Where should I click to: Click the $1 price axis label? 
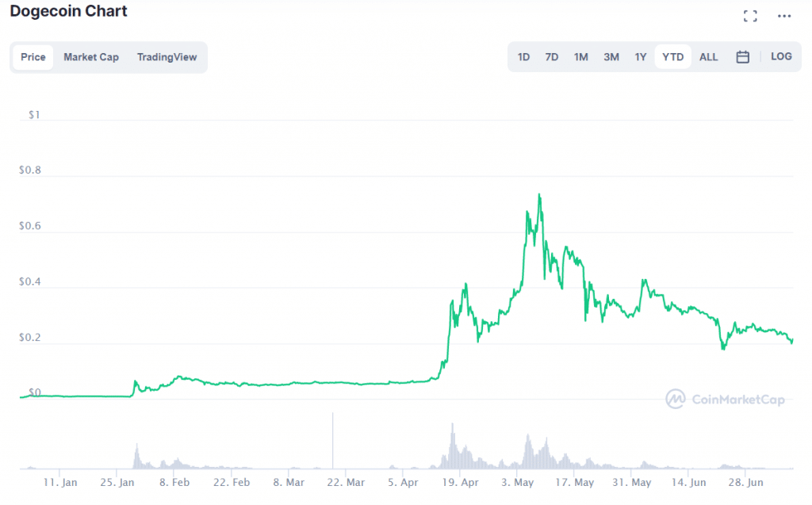[x=34, y=115]
